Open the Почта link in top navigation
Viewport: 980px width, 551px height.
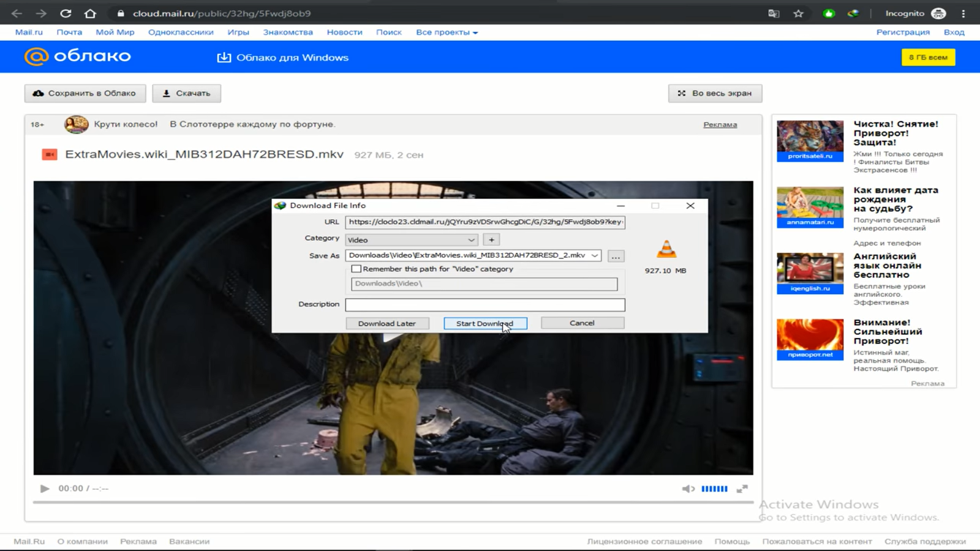[69, 32]
